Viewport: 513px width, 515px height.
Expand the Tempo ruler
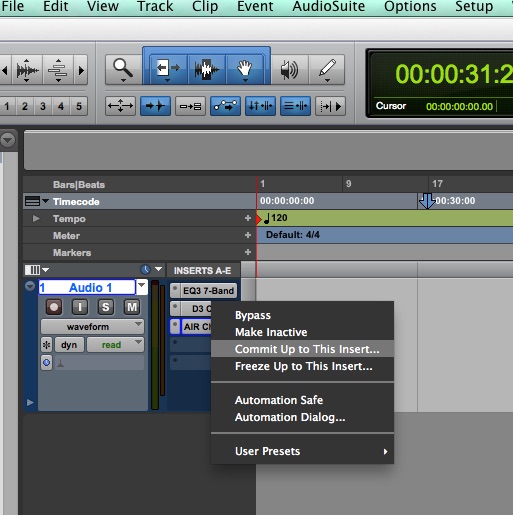[36, 219]
